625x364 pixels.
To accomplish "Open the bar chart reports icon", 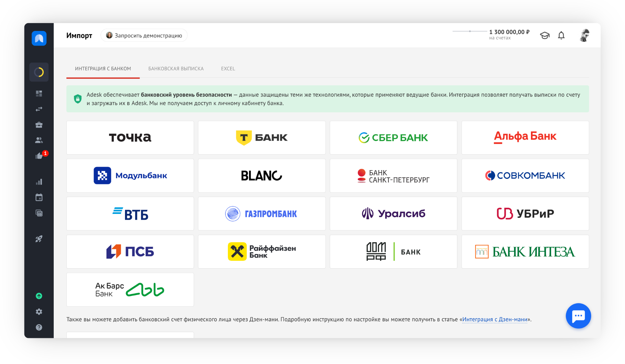I will coord(39,182).
